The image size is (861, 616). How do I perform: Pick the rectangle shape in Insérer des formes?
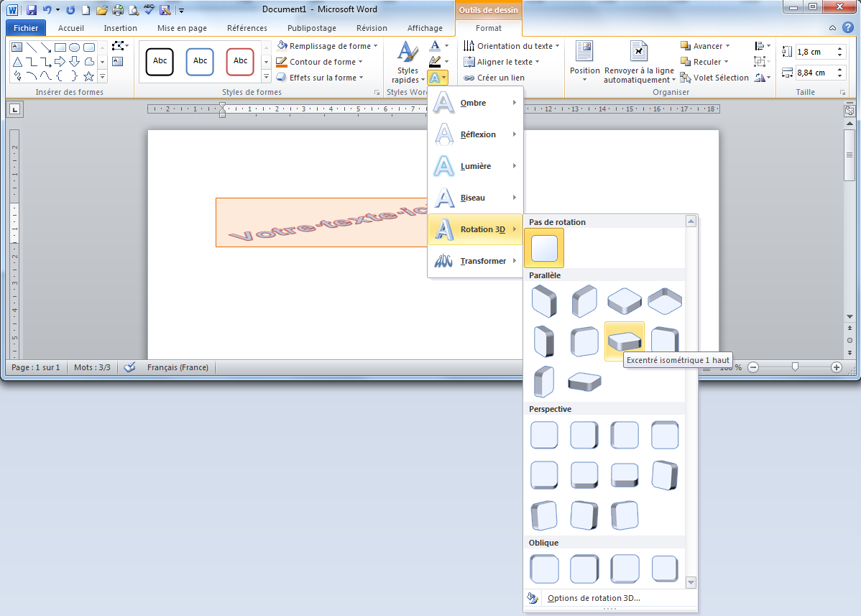(x=60, y=47)
